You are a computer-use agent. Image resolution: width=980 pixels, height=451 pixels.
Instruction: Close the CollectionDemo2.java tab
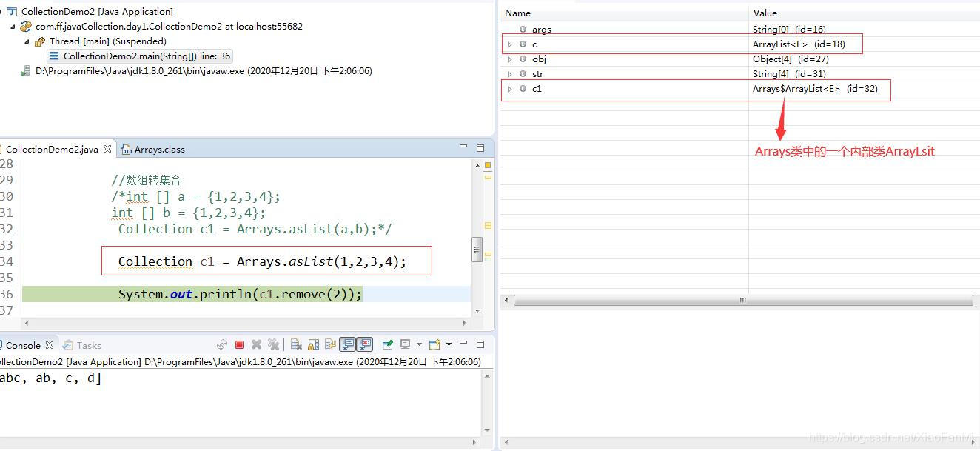tap(107, 149)
